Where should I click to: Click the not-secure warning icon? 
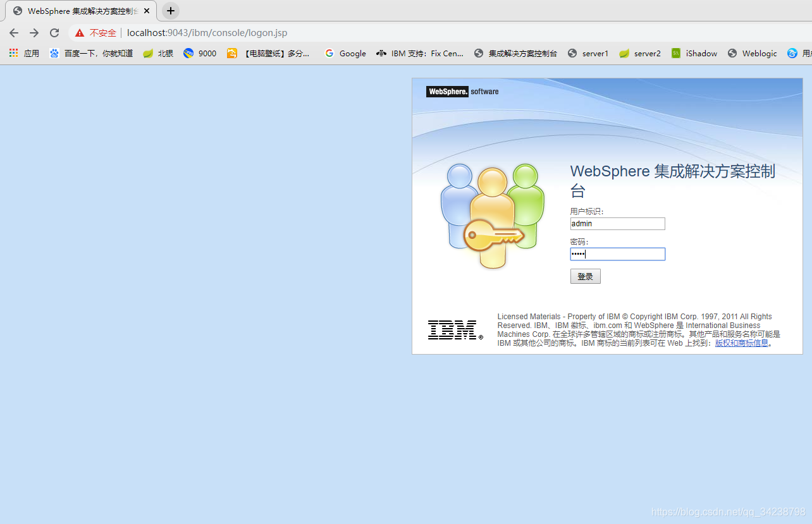point(80,33)
